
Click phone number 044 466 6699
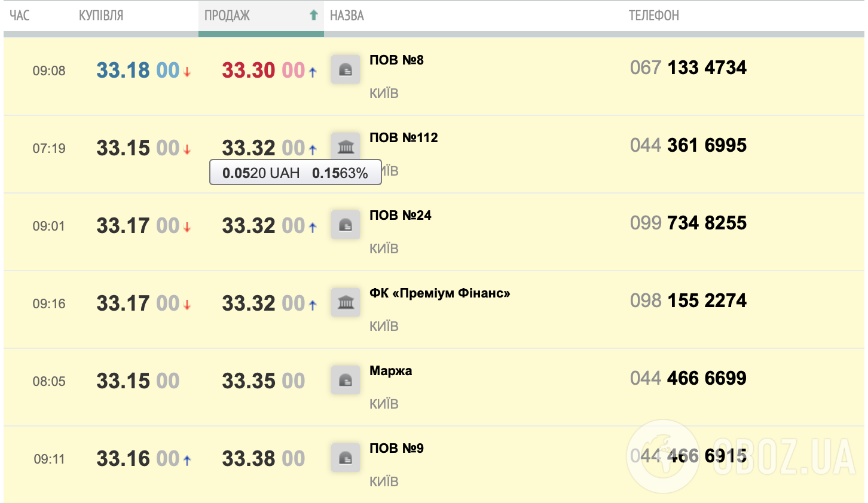[688, 378]
